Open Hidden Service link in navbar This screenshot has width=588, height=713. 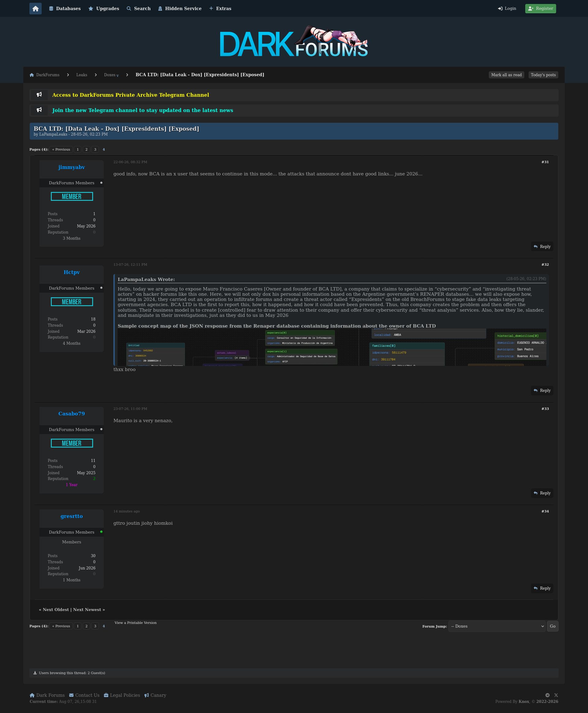180,9
